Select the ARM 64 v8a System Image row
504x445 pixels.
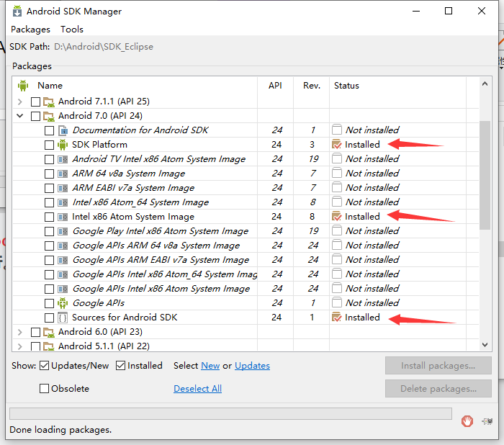pos(246,174)
